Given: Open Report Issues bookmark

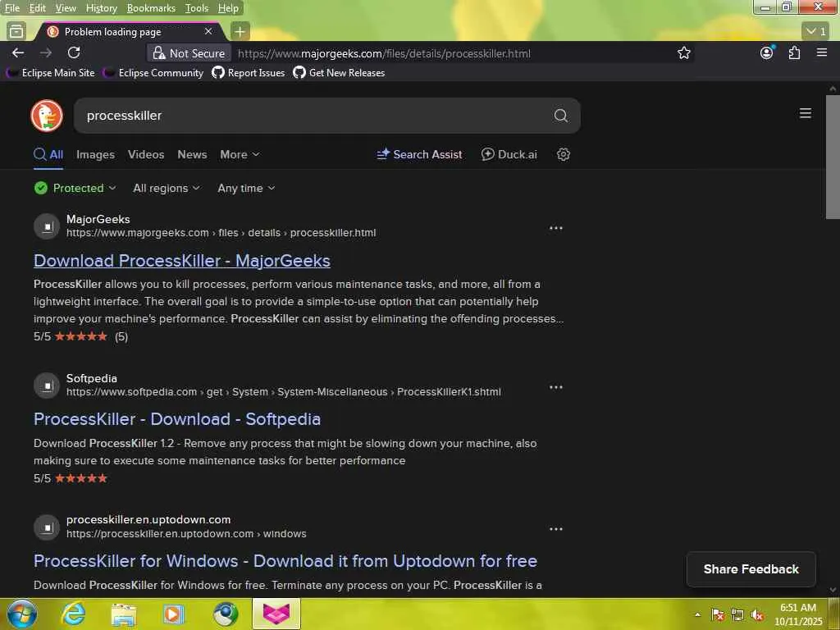Looking at the screenshot, I should [249, 72].
